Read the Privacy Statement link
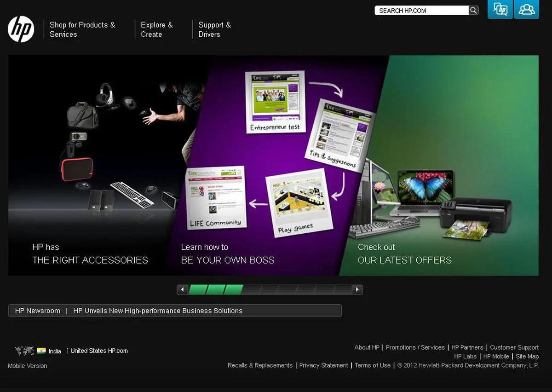 pyautogui.click(x=324, y=365)
